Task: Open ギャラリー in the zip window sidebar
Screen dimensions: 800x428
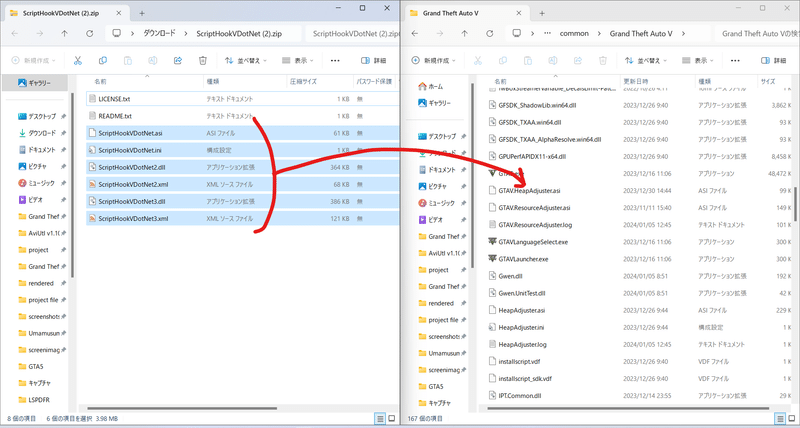Action: click(x=35, y=83)
